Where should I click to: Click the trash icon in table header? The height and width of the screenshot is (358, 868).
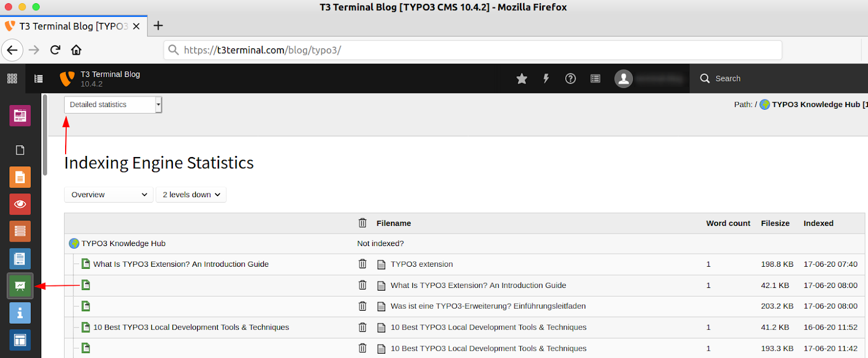[x=362, y=223]
